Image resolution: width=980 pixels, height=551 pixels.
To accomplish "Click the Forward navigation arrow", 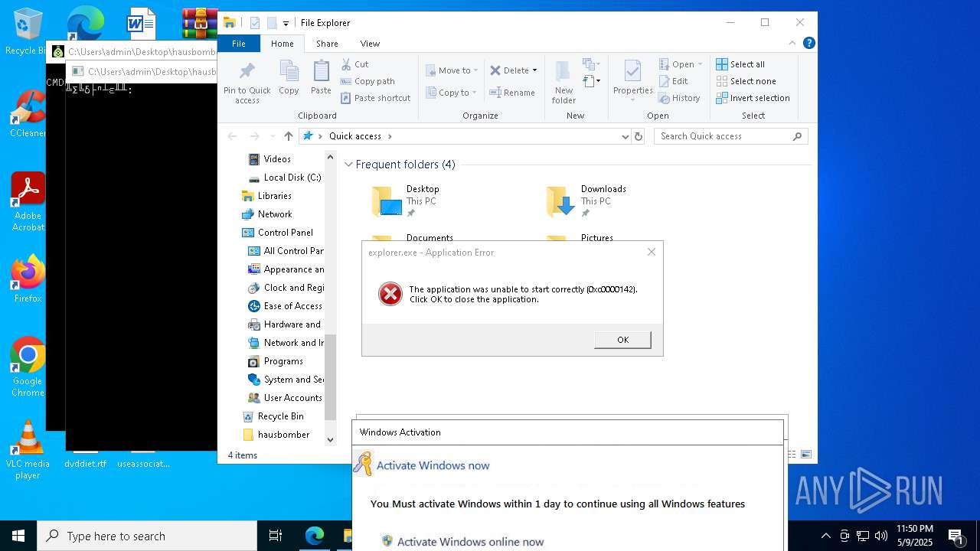I will (x=254, y=136).
